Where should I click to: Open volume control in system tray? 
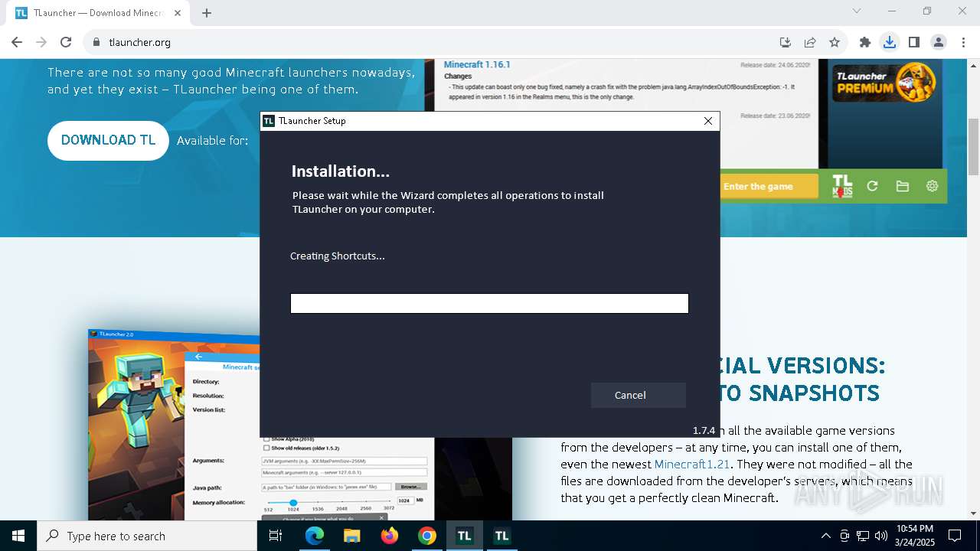(x=881, y=536)
